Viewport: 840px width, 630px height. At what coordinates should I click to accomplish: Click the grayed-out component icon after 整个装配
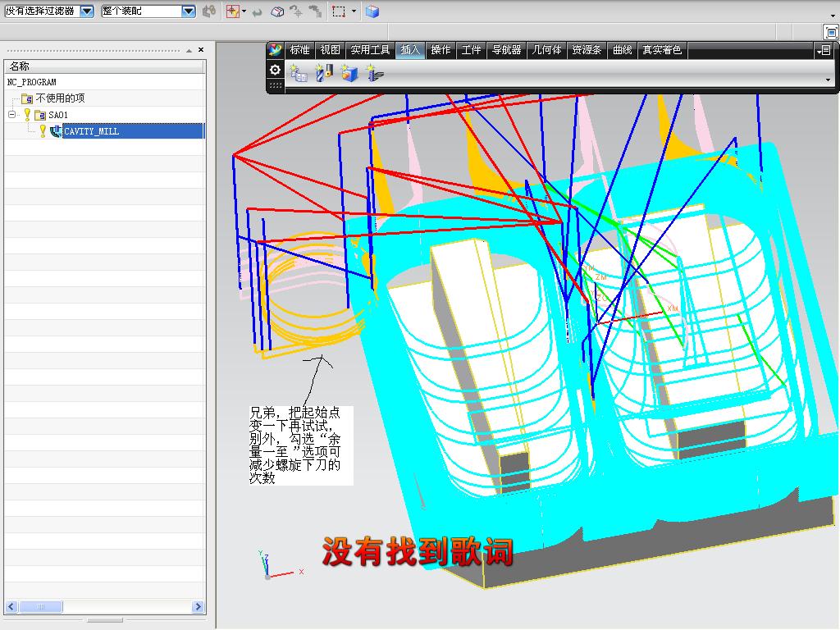[x=209, y=11]
